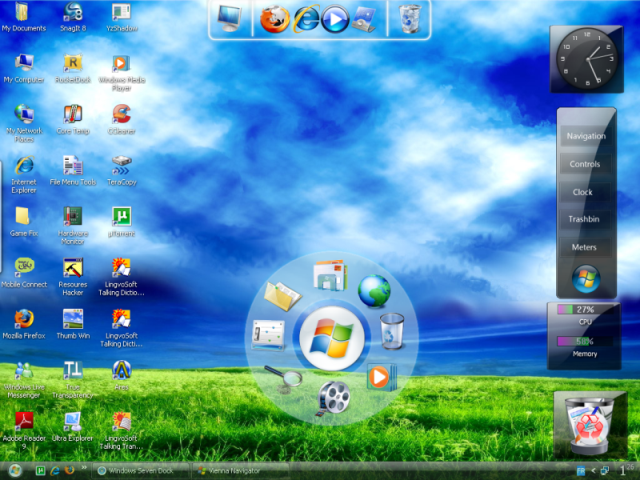Open My Network Places icon
This screenshot has height=480, width=640.
(23, 124)
